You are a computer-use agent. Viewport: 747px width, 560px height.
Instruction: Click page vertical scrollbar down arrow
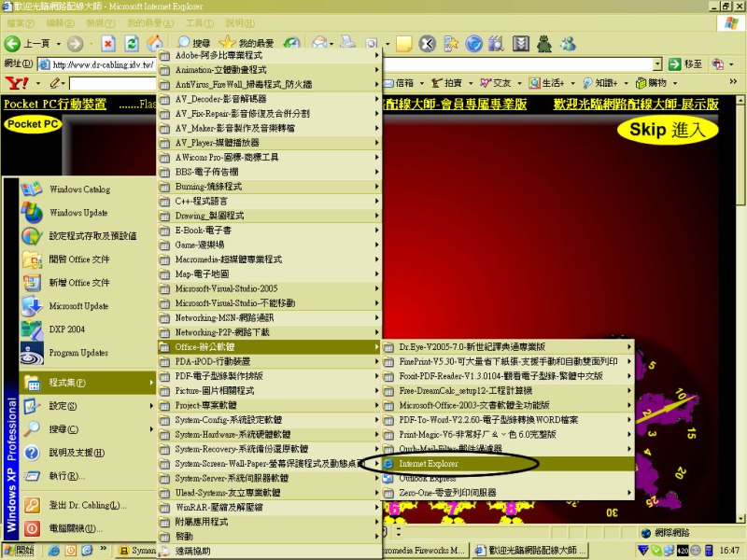pos(740,519)
